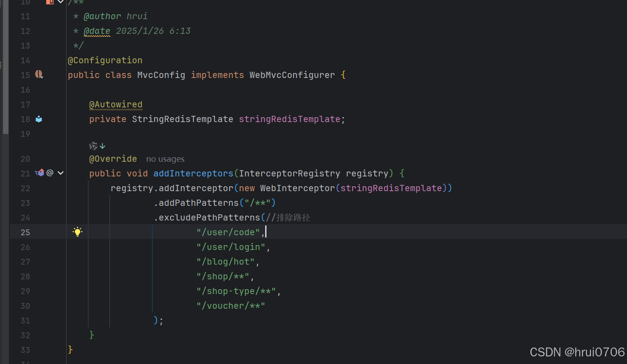Click line number 25 in the gutter

[25, 232]
